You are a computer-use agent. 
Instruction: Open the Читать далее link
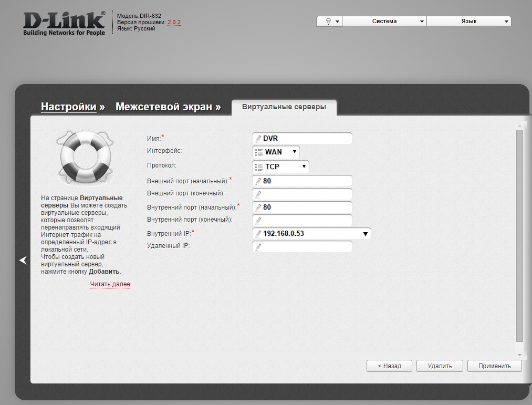click(x=110, y=284)
